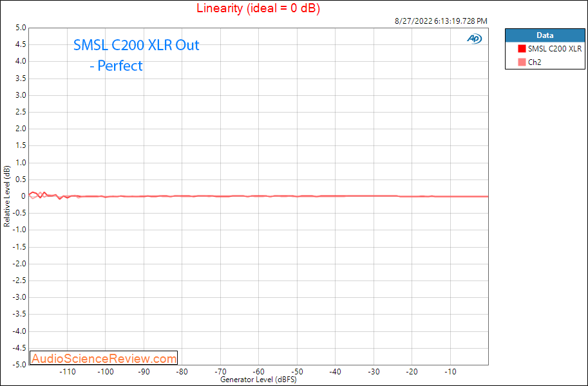
Task: Click the -10 horizontal axis tick label
Action: pyautogui.click(x=450, y=372)
